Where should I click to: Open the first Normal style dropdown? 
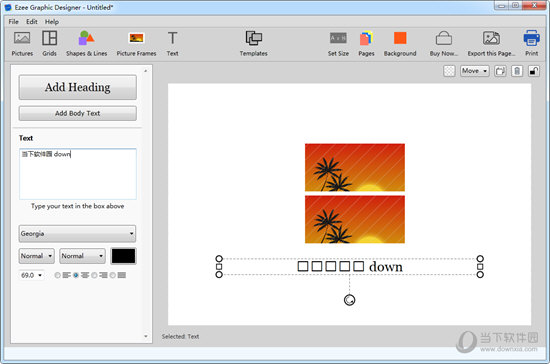pos(36,256)
